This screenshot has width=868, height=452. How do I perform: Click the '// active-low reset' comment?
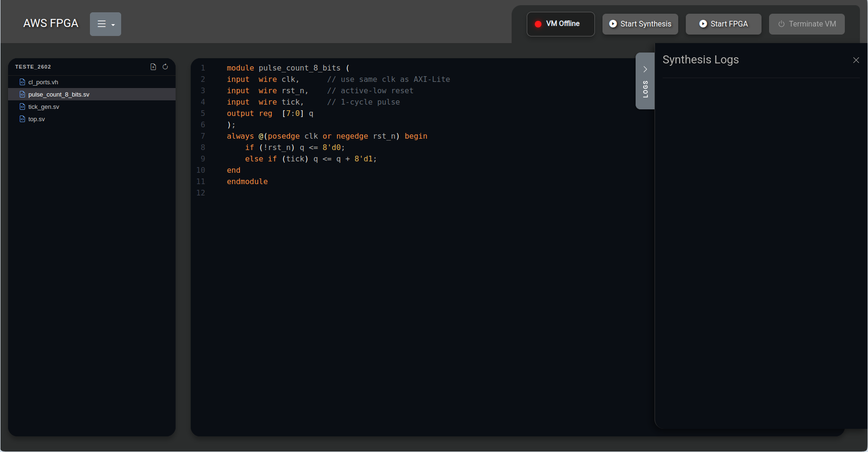coord(370,91)
